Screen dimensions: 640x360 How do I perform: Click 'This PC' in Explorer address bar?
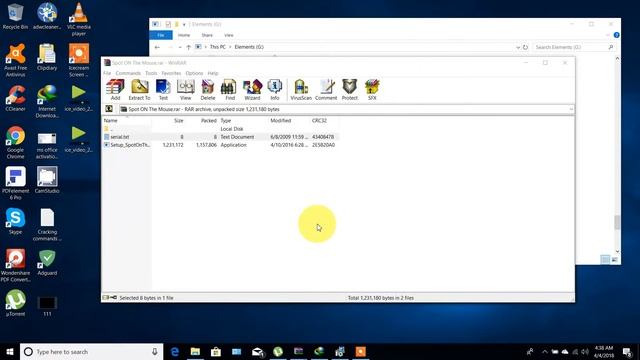coord(218,47)
